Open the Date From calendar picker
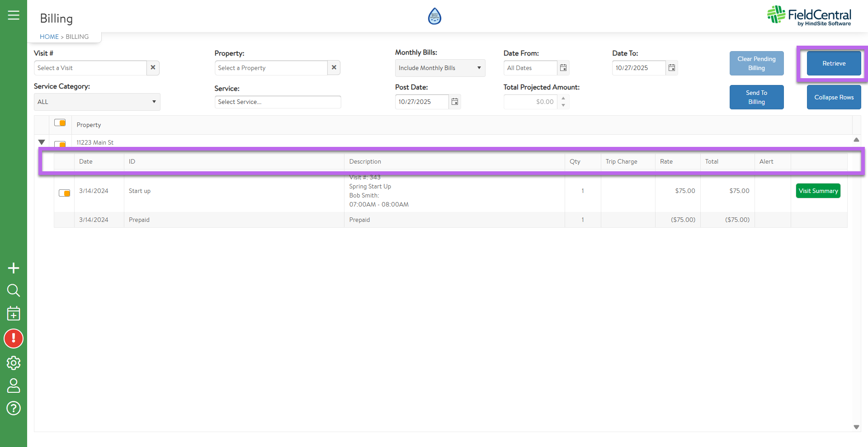The height and width of the screenshot is (447, 868). click(563, 68)
